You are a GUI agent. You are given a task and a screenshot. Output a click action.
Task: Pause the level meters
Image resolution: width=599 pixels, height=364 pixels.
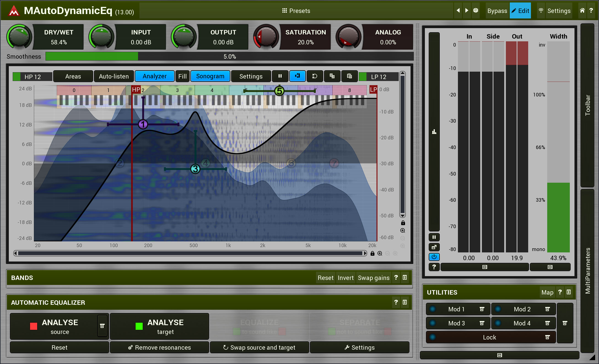click(434, 237)
